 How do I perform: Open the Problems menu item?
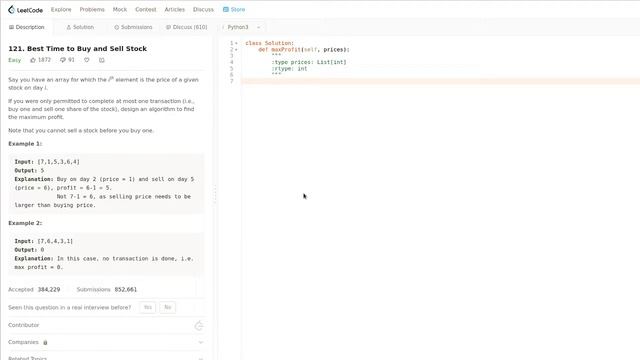pos(92,9)
